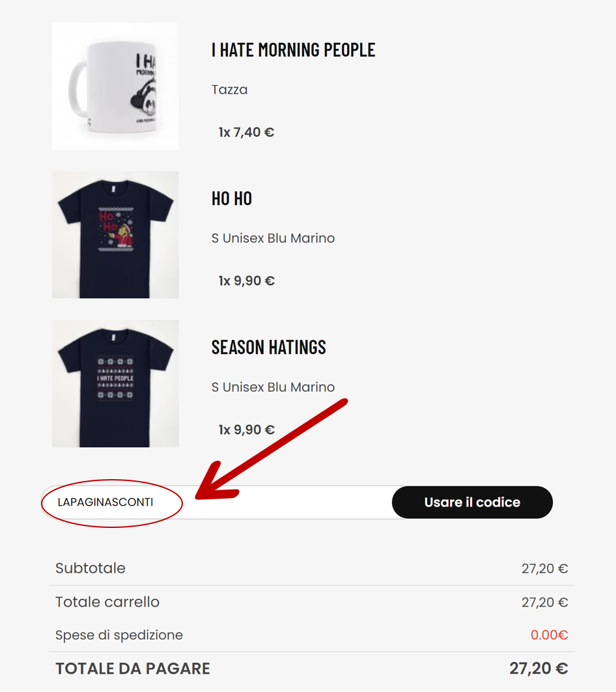Click the Totale carrello label

point(107,602)
